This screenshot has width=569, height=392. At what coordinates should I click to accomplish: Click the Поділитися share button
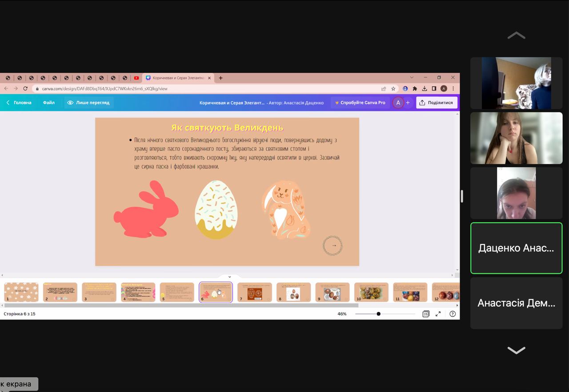(x=436, y=103)
